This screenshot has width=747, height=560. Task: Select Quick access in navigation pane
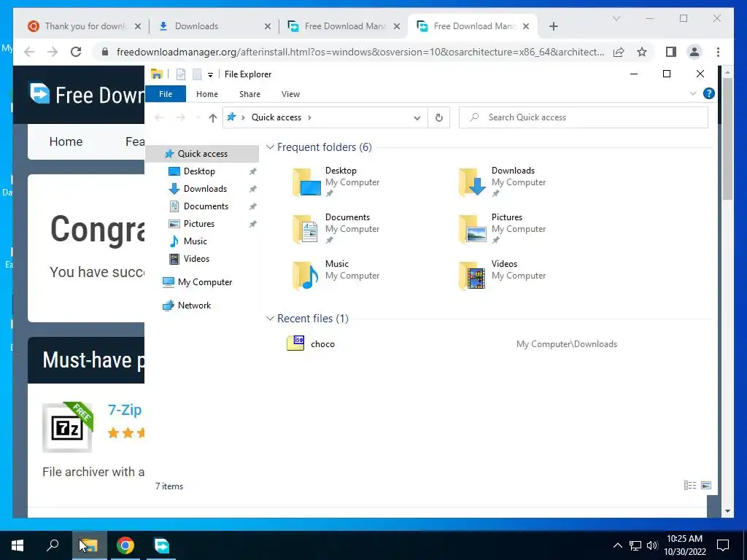click(x=202, y=154)
